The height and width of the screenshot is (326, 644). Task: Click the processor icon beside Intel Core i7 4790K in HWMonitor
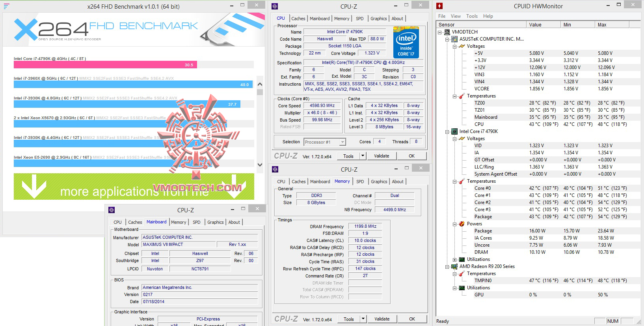455,131
